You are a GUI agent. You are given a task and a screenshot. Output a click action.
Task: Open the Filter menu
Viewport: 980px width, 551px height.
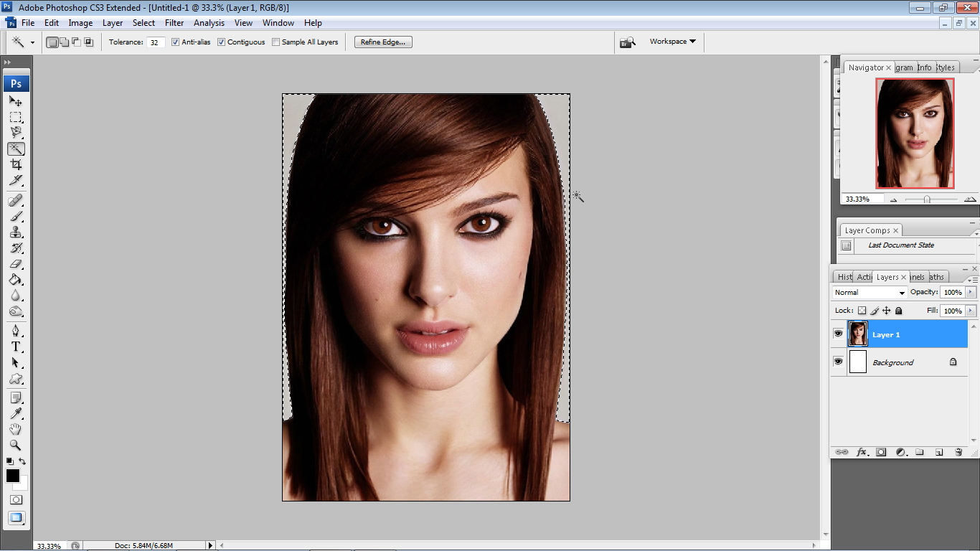174,23
